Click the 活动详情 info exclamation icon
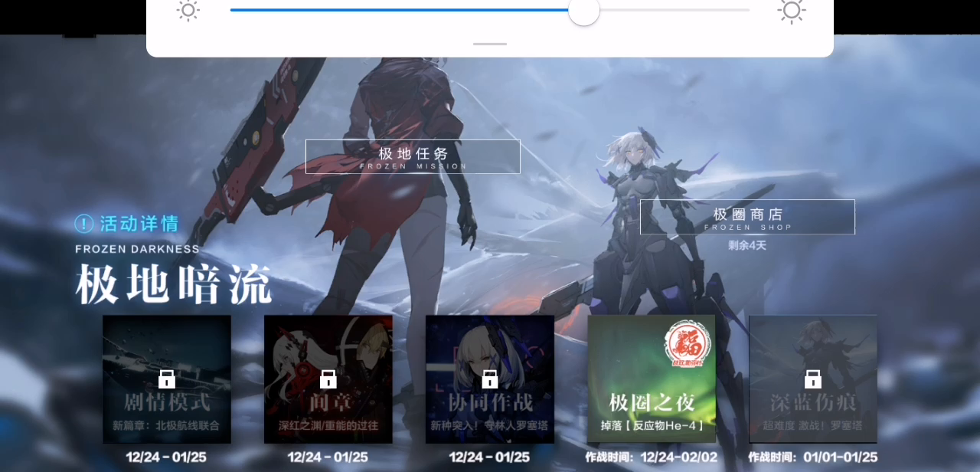This screenshot has height=472, width=980. pyautogui.click(x=84, y=224)
